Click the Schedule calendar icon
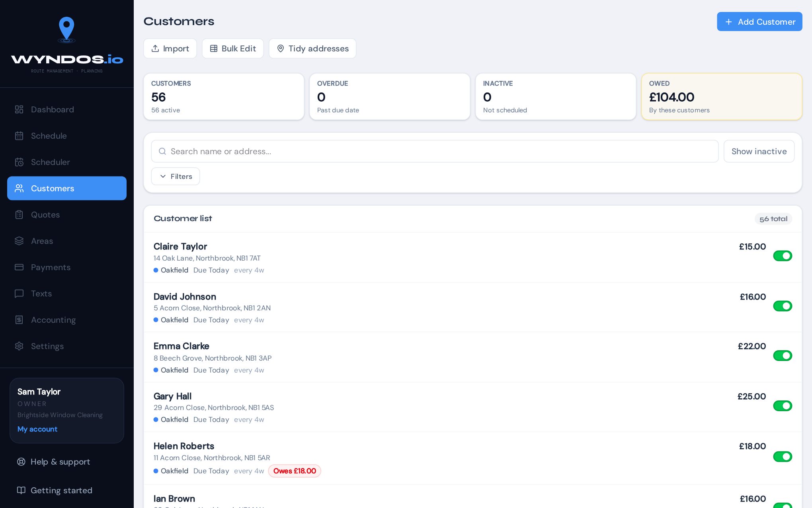 (19, 136)
